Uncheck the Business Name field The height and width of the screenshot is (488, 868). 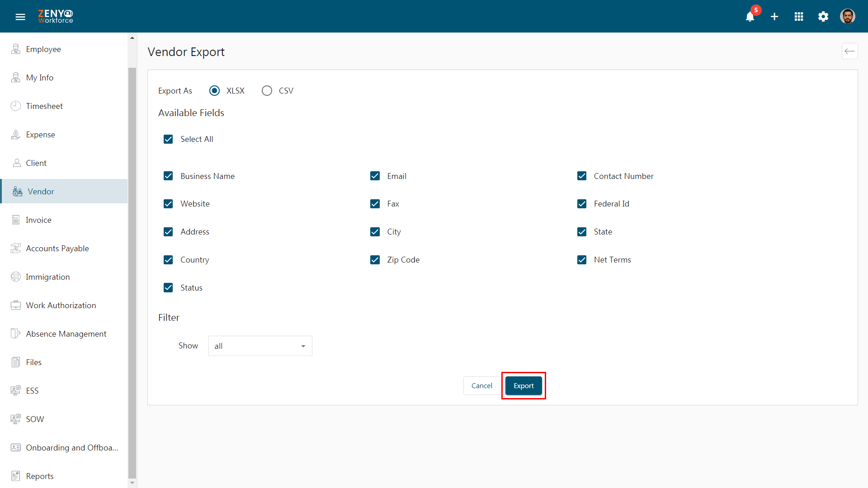tap(168, 176)
